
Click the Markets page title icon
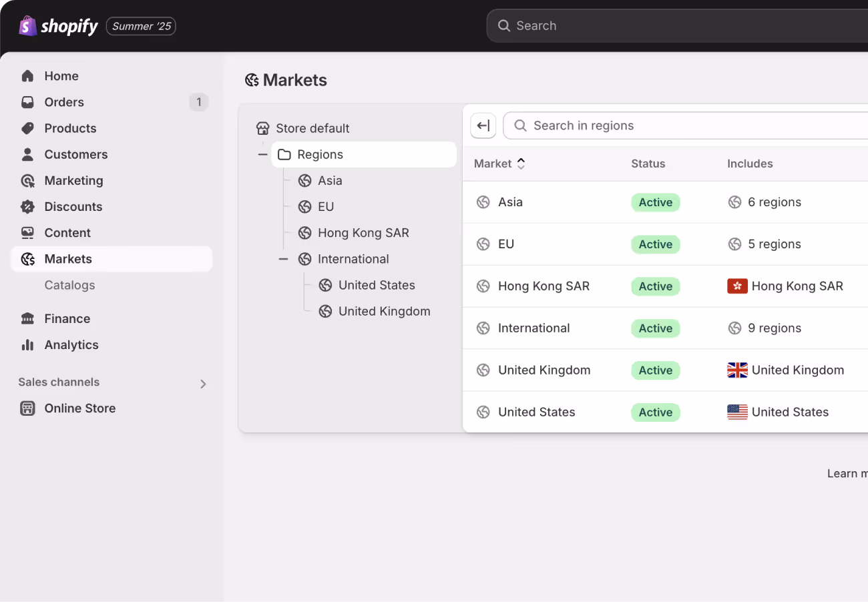252,81
